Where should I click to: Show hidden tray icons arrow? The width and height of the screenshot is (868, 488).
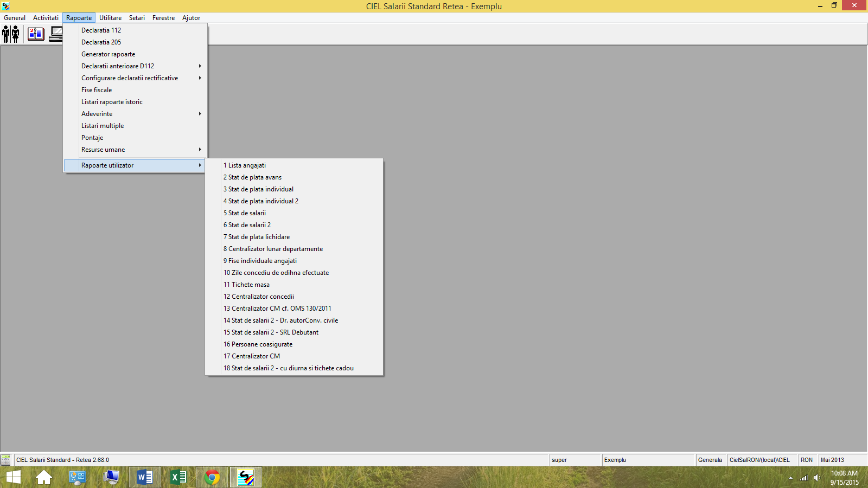click(x=790, y=478)
